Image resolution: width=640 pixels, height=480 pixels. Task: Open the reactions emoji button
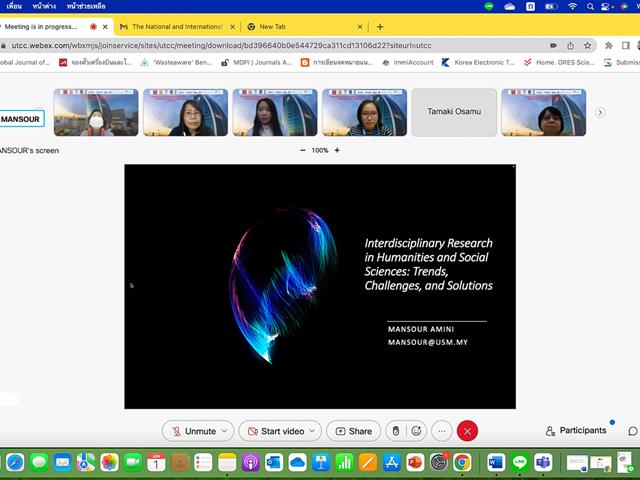click(x=416, y=431)
